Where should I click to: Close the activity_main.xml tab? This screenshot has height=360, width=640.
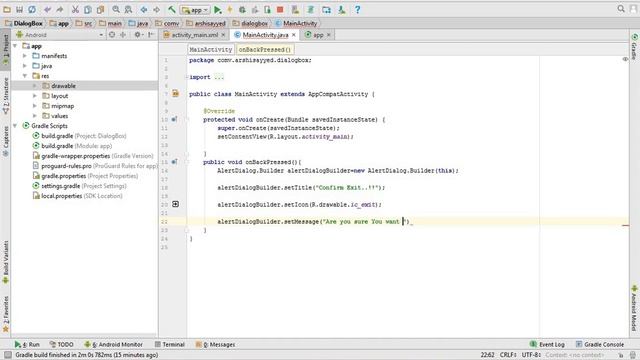(x=223, y=35)
